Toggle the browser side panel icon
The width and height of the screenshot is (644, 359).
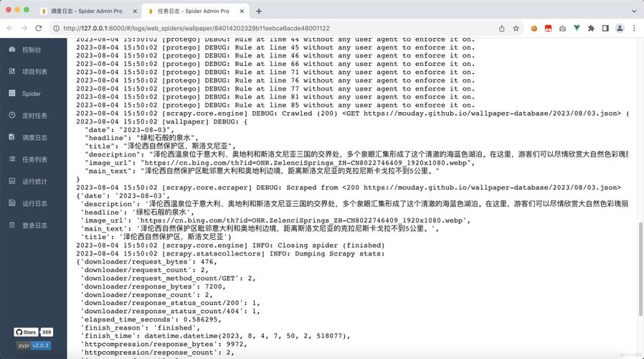point(605,28)
